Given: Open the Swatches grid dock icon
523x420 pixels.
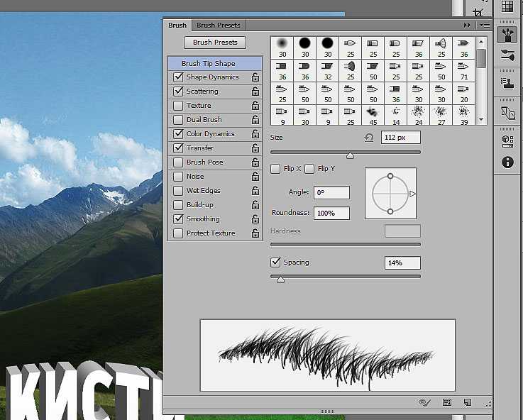Looking at the screenshot, I should tap(507, 6).
